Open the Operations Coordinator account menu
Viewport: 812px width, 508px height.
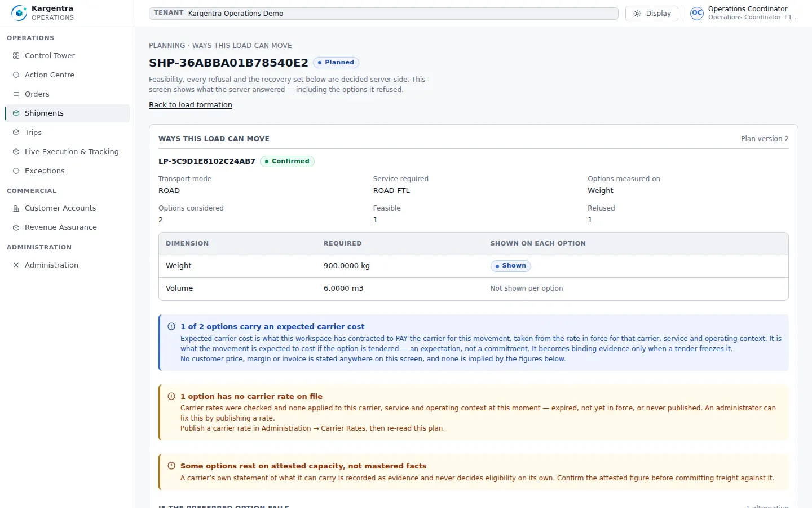(x=744, y=13)
